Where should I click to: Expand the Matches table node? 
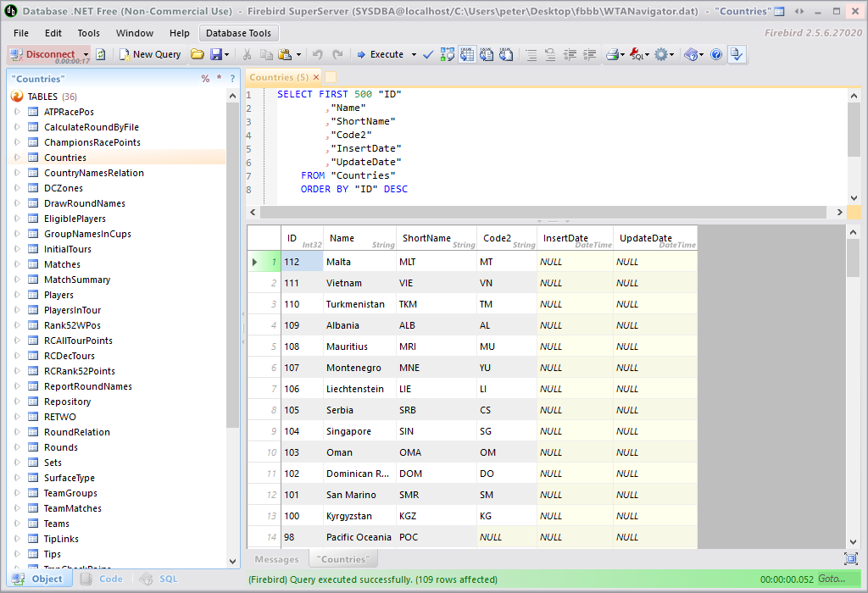(17, 264)
